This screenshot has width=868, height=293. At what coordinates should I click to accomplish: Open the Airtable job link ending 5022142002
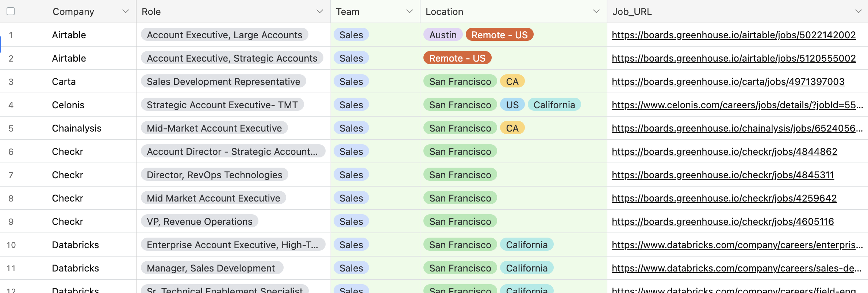pyautogui.click(x=734, y=35)
